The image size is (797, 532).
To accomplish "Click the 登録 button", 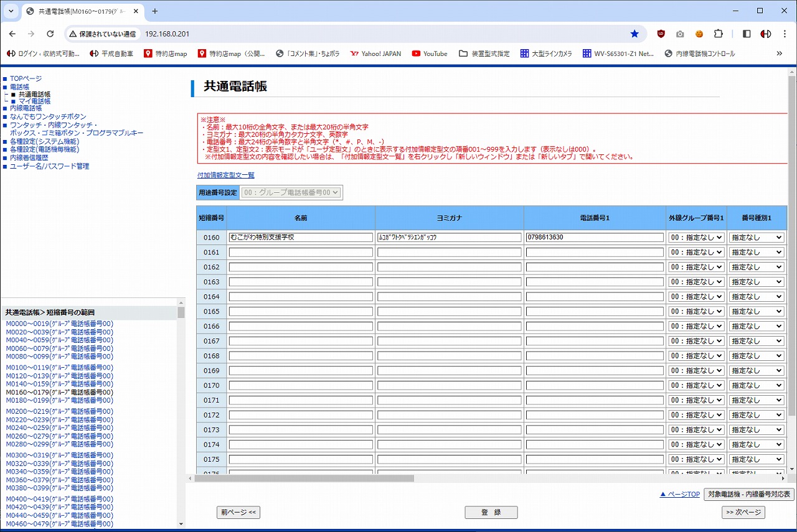I will tap(491, 512).
